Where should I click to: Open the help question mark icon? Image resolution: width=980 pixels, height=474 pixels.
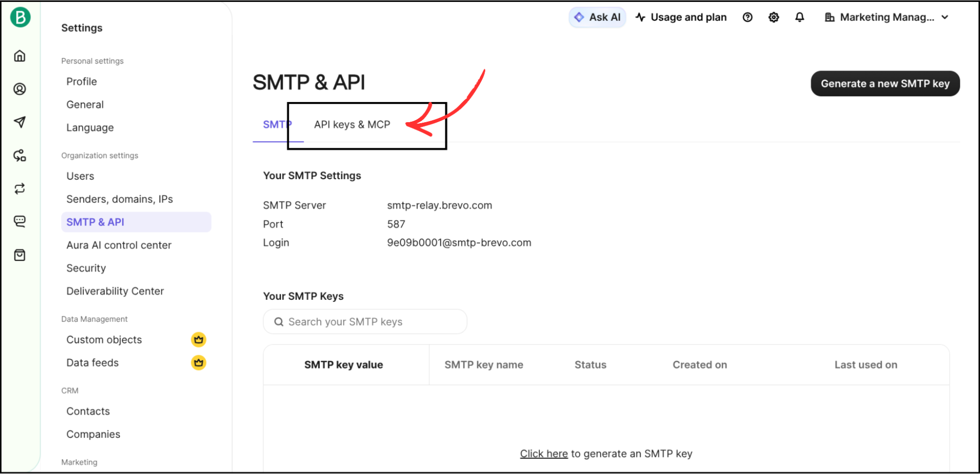coord(747,17)
